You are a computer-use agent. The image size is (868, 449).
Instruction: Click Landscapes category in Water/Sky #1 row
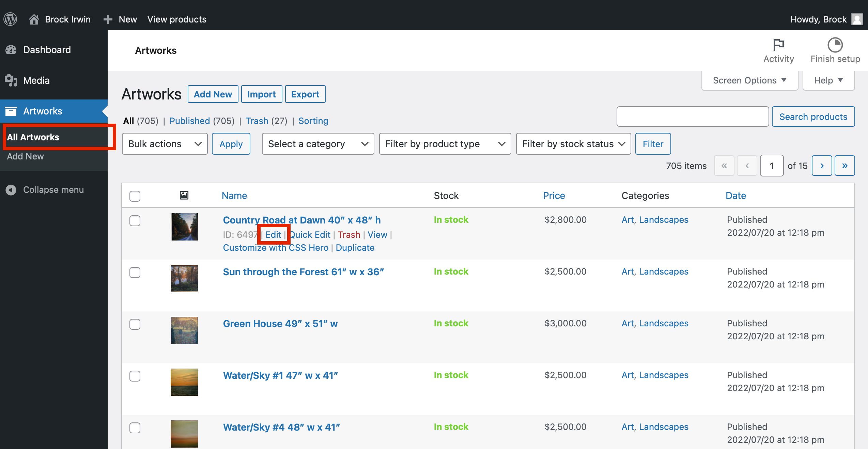[664, 375]
